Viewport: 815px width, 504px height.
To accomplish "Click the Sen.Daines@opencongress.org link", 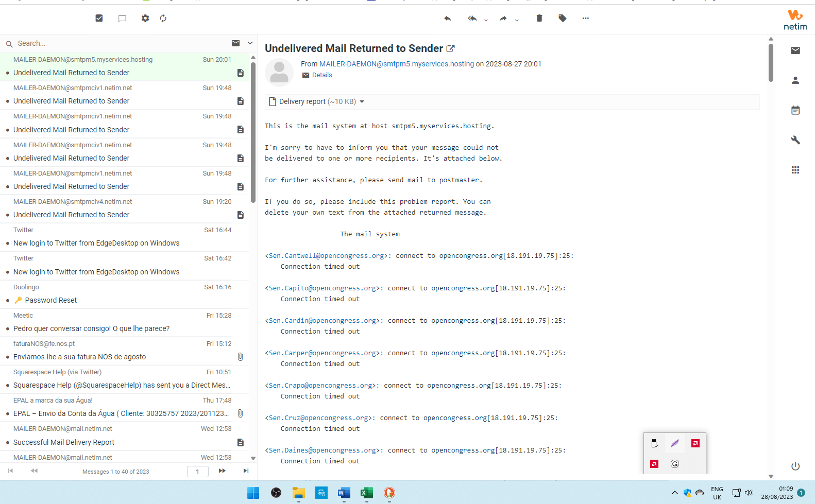I will [322, 450].
